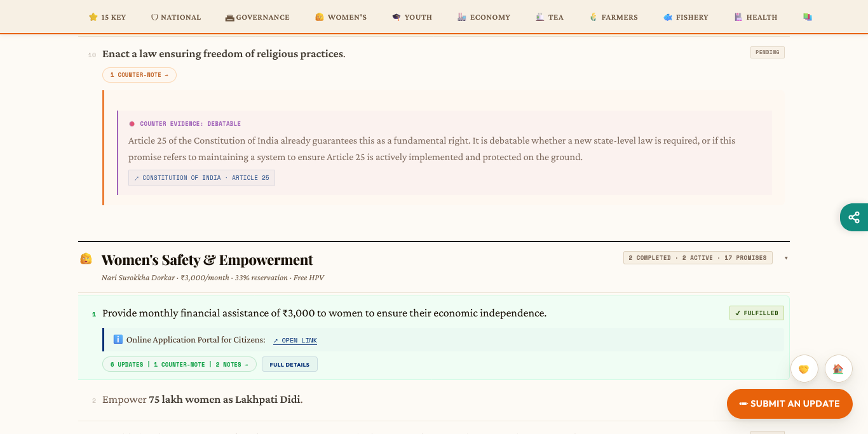Click the star icon beside 15 Key

[93, 17]
